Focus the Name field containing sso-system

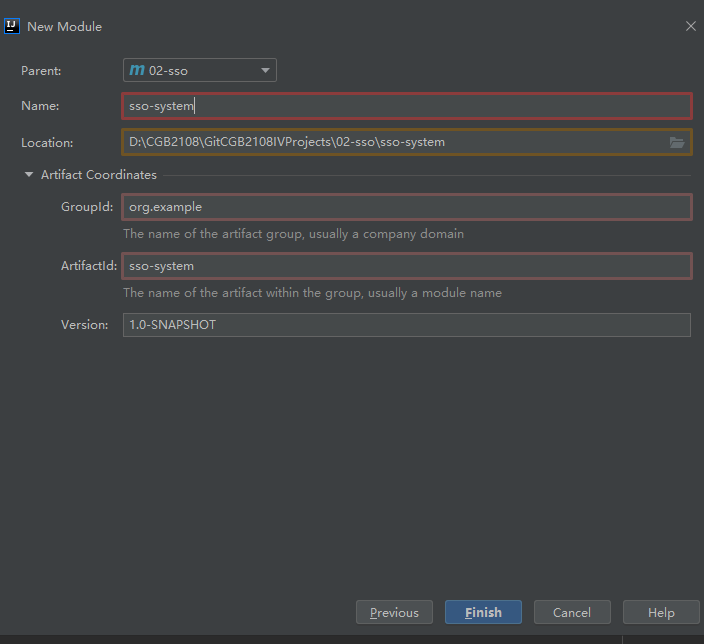(407, 106)
